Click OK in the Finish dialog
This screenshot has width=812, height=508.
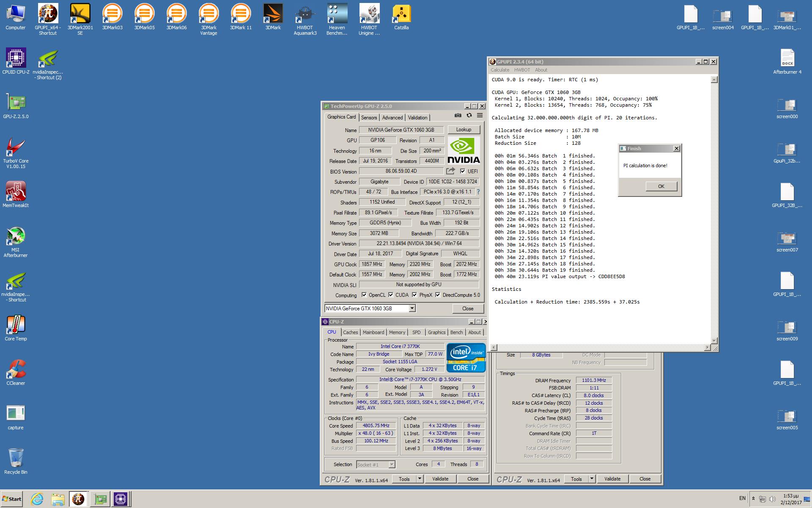click(x=661, y=186)
